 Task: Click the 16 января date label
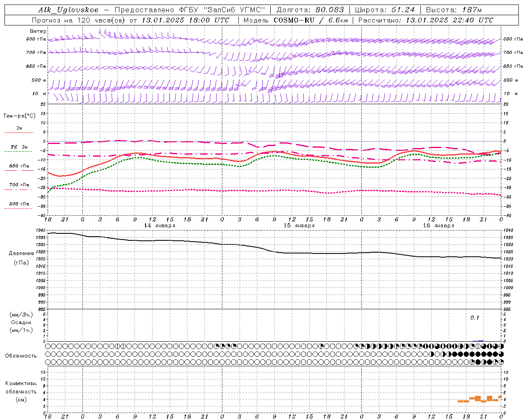(x=438, y=226)
